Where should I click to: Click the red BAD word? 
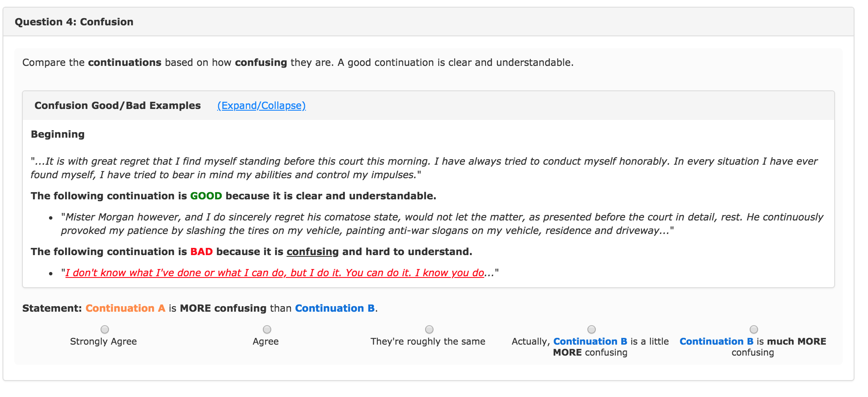click(202, 252)
